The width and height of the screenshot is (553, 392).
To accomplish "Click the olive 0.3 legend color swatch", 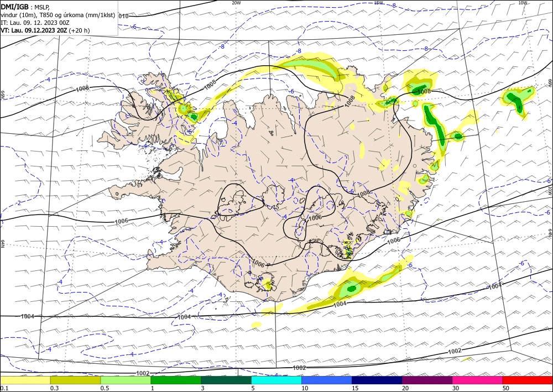I will tap(75, 380).
